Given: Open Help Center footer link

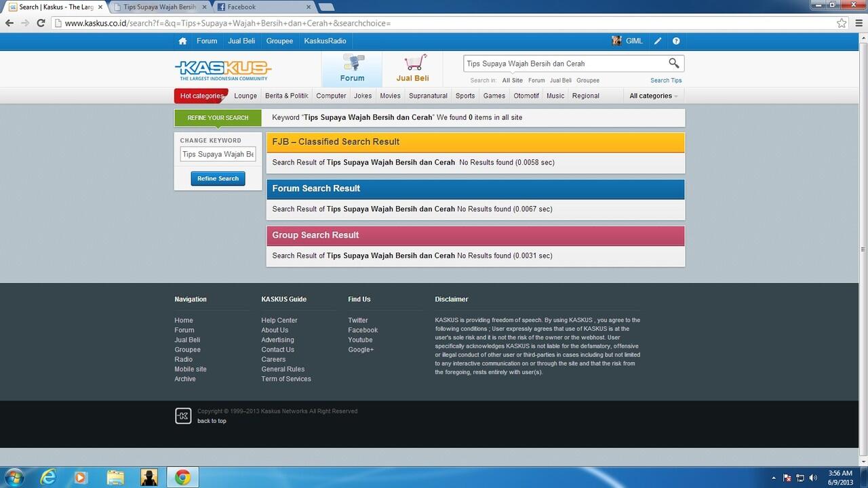Looking at the screenshot, I should point(279,321).
